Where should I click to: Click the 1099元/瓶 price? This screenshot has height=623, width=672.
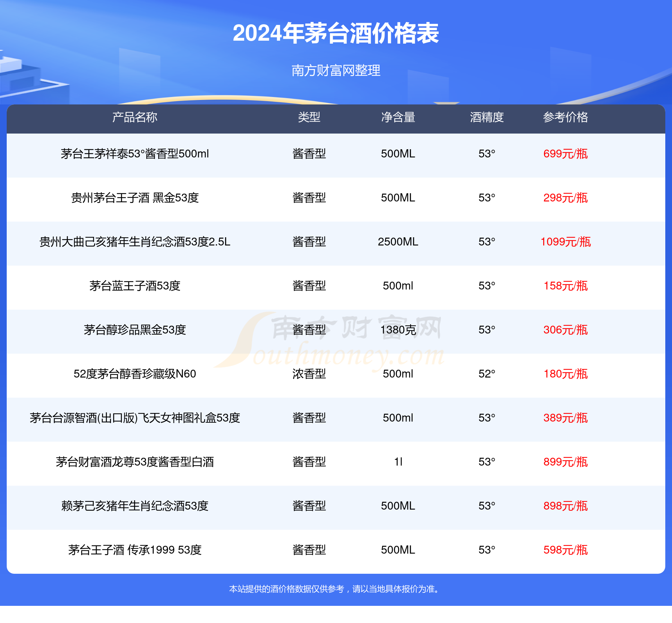coord(565,242)
